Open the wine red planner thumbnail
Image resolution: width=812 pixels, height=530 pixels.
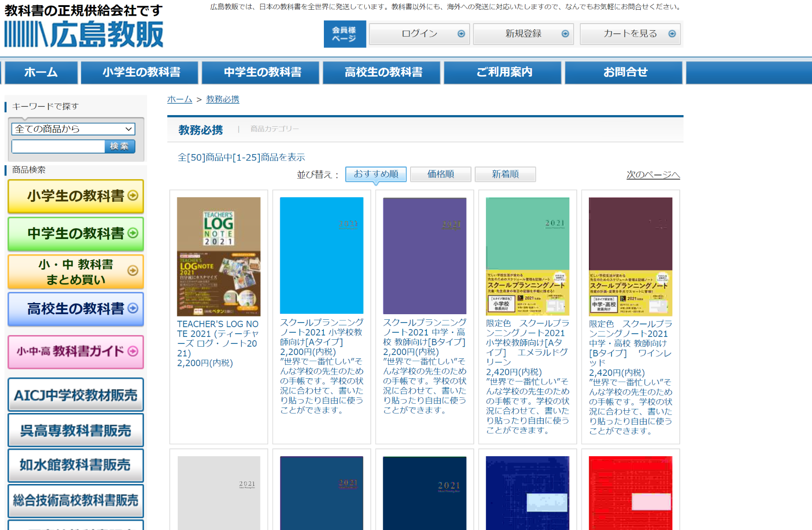click(631, 257)
